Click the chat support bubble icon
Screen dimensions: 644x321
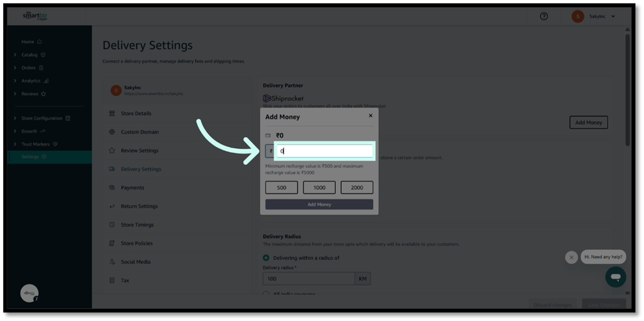point(615,276)
